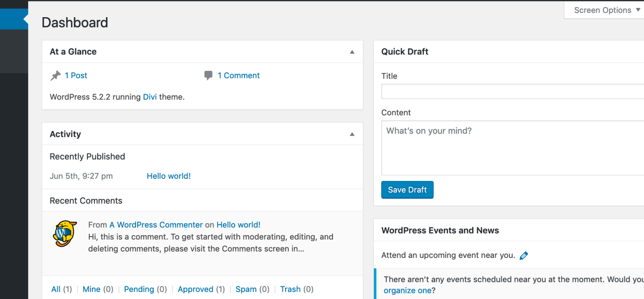
Task: Open the 1 Comment link
Action: 238,75
